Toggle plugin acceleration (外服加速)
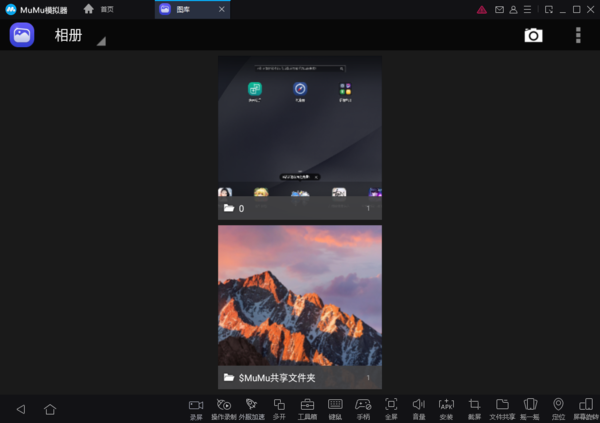This screenshot has height=423, width=600. (252, 406)
